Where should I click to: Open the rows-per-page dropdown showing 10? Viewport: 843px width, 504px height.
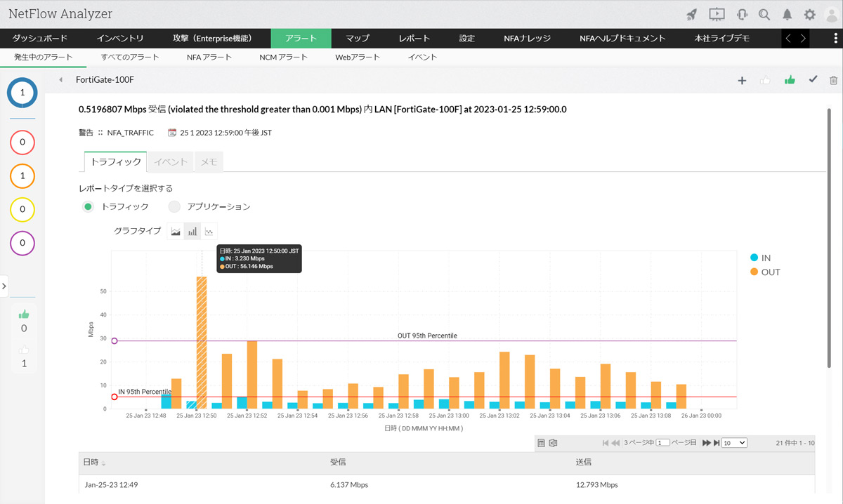[734, 443]
